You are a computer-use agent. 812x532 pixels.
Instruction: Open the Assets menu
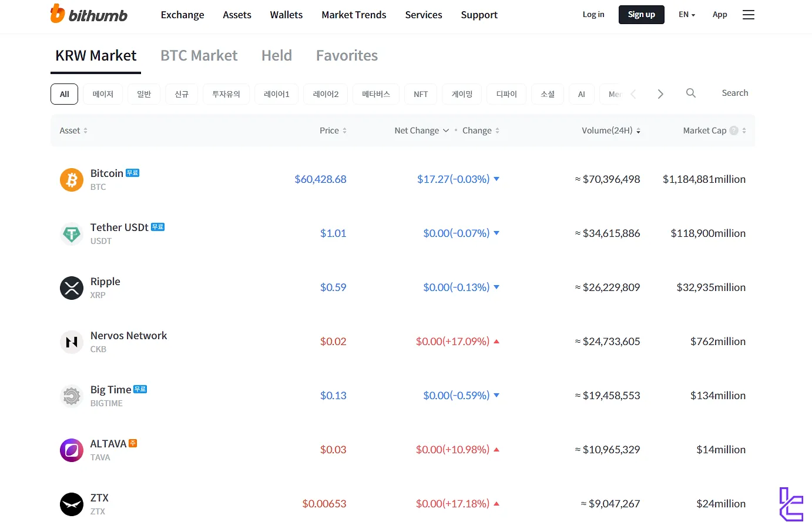coord(237,15)
